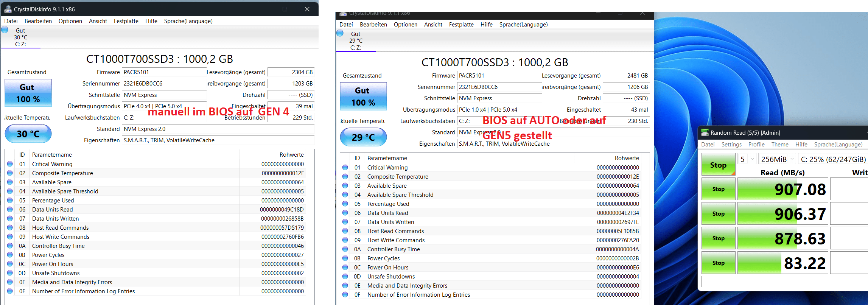Click the 30 °C temperature button in left window

(28, 134)
